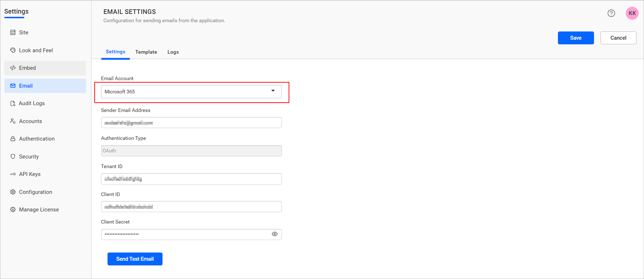Open Security settings

click(x=45, y=157)
